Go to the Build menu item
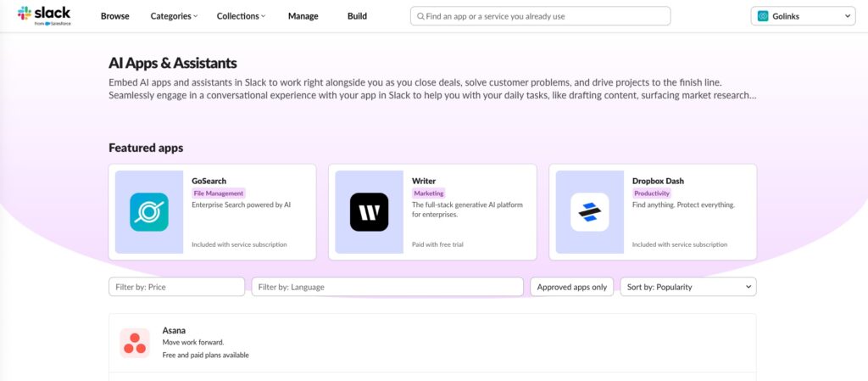The width and height of the screenshot is (868, 381). click(x=357, y=16)
